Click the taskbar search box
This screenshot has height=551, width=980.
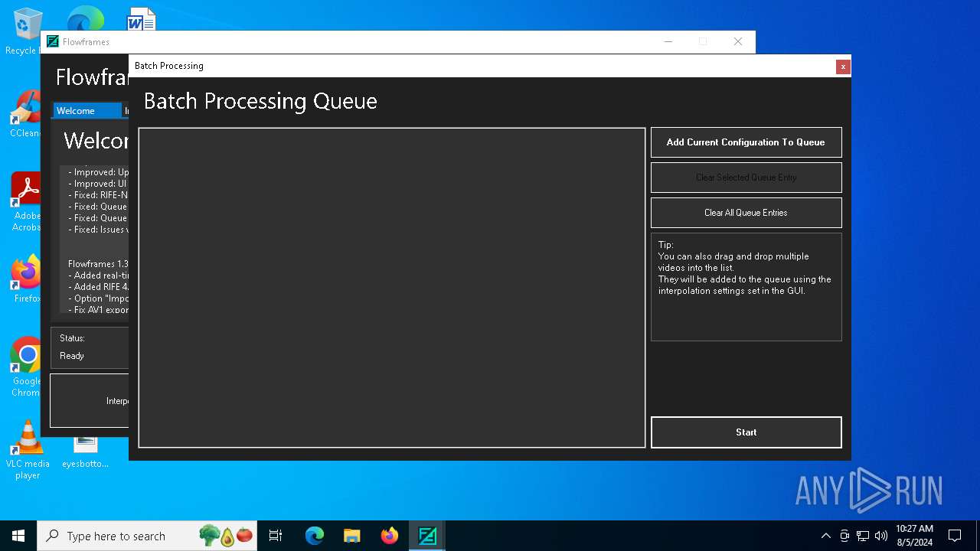[x=147, y=536]
